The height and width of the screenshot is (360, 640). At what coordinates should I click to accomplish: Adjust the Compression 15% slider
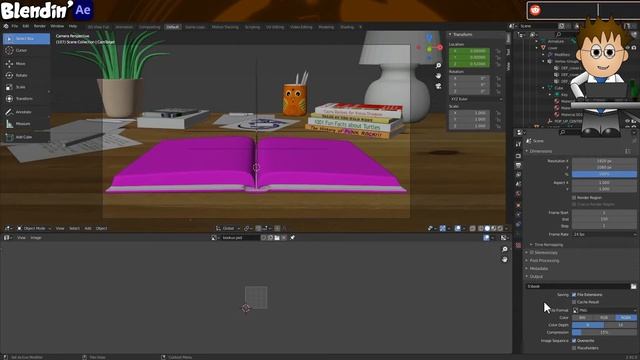click(604, 333)
